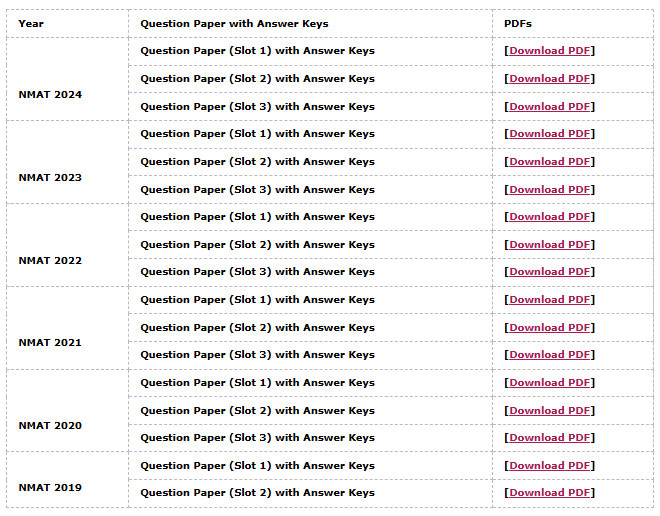Click Download PDF for NMAT 2022 Slot 2
Image resolution: width=660 pixels, height=516 pixels.
(x=550, y=245)
